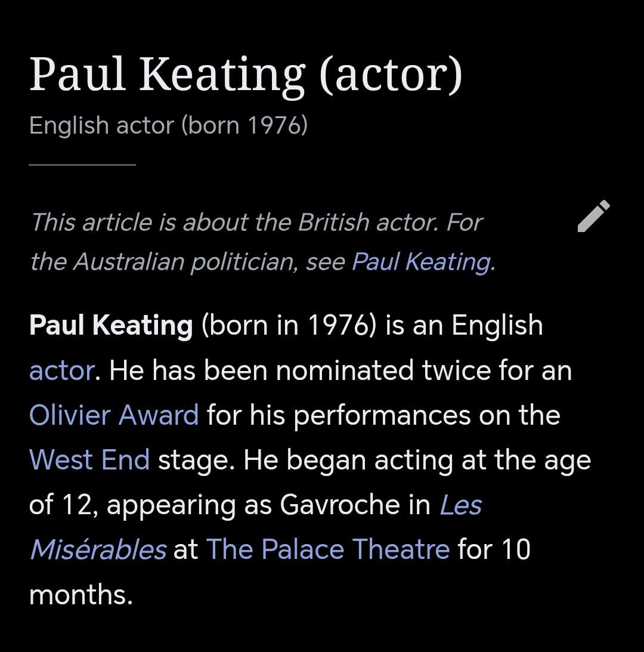Image resolution: width=644 pixels, height=652 pixels.
Task: Click the word 'months.' ending the paragraph
Action: pos(80,595)
